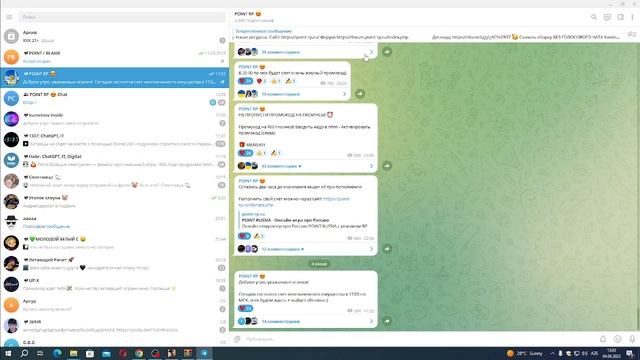Open the Archive folder row
The image size is (640, 360).
(115, 36)
